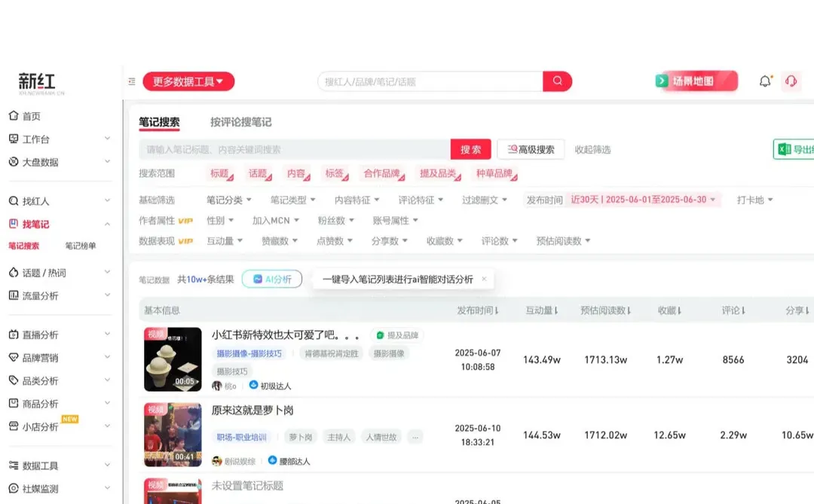Click the 话题/热词 flame icon
The height and width of the screenshot is (504, 814).
(14, 273)
